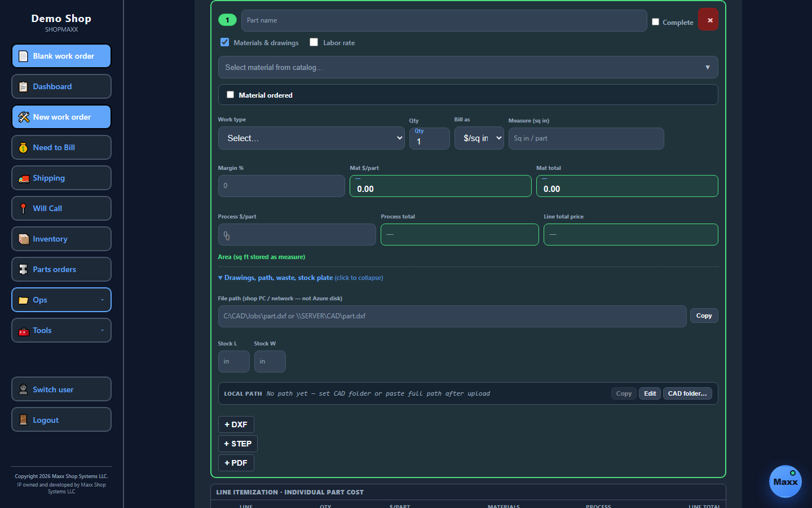Click the Local path Edit button

[x=650, y=393]
